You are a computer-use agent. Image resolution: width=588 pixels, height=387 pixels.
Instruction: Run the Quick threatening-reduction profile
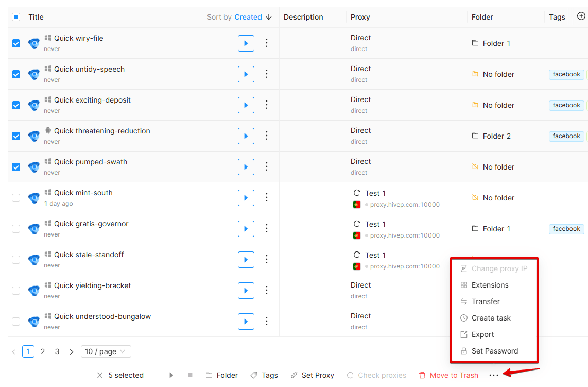coord(246,136)
